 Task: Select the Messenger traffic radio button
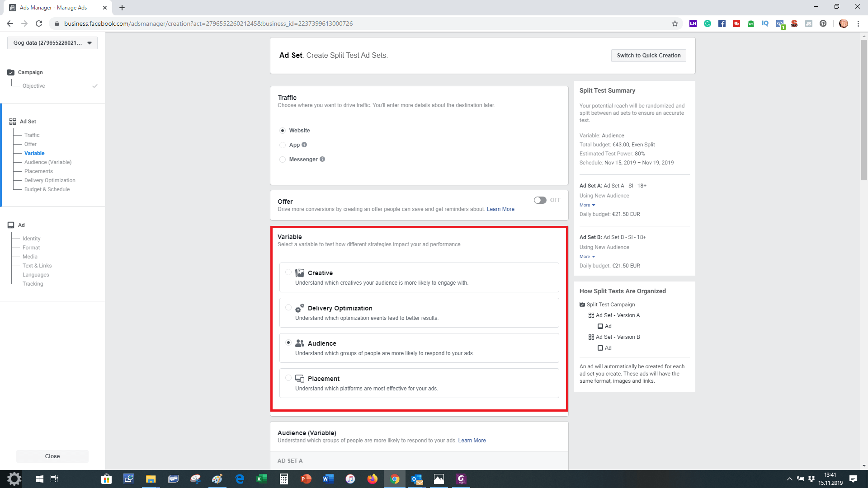(283, 160)
